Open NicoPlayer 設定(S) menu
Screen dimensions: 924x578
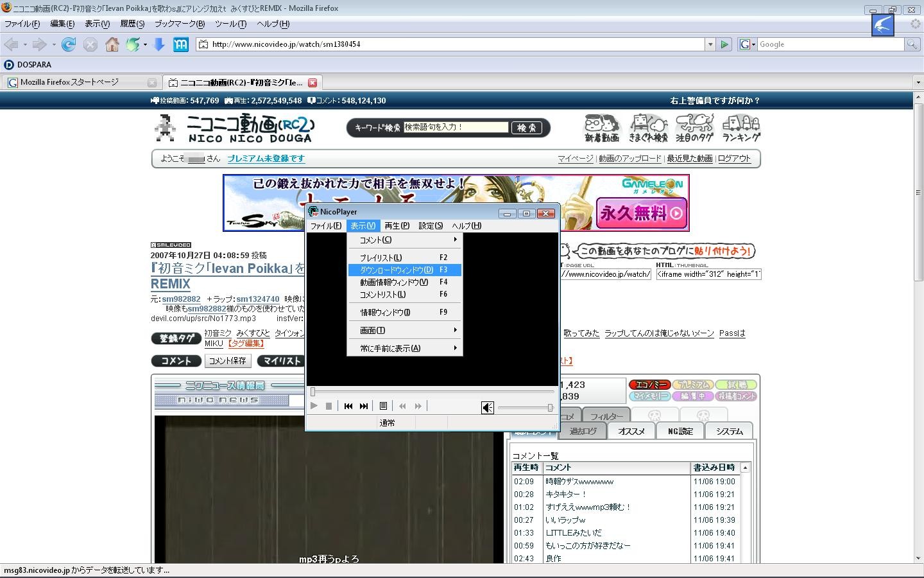point(431,225)
